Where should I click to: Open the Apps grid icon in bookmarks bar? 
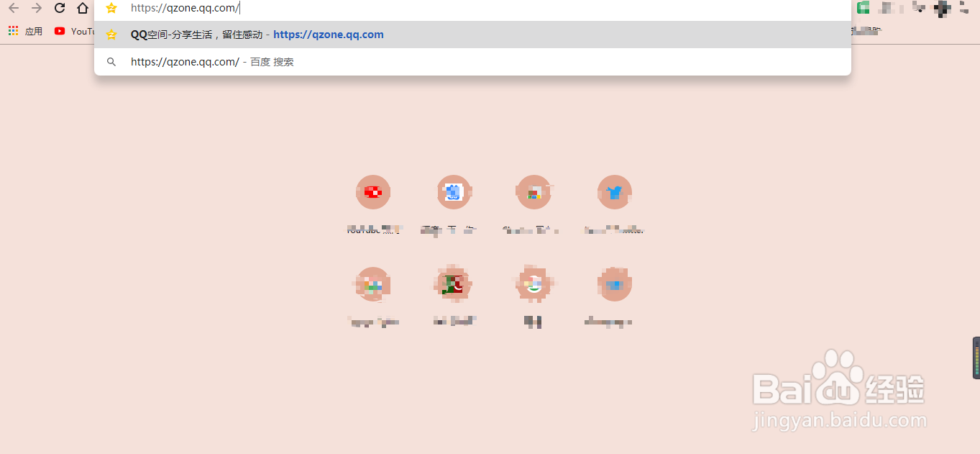coord(13,31)
